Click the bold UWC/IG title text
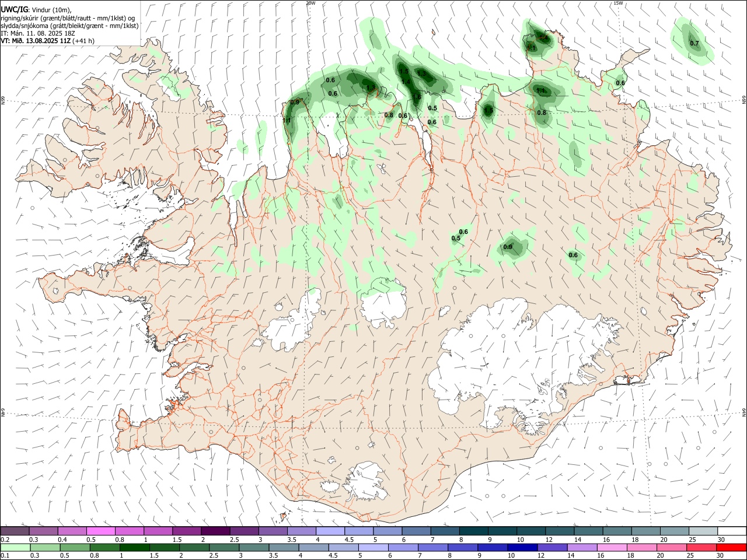This screenshot has height=560, width=747. click(x=13, y=9)
